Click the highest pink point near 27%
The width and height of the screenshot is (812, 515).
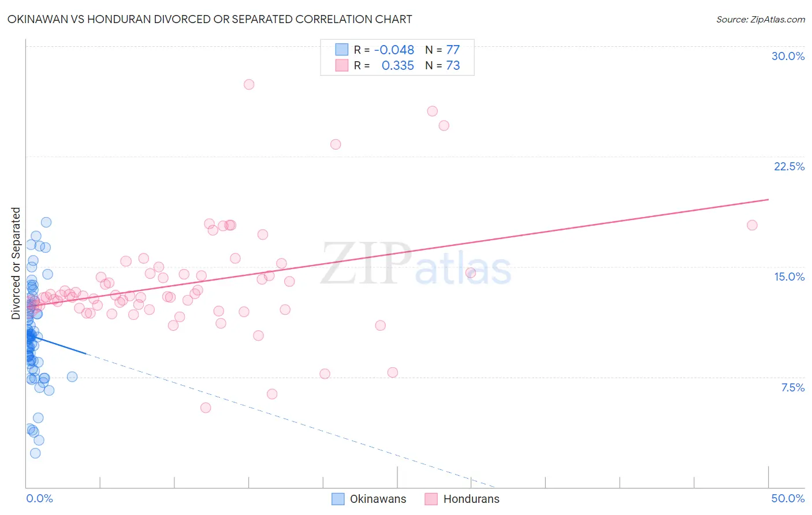pos(249,84)
